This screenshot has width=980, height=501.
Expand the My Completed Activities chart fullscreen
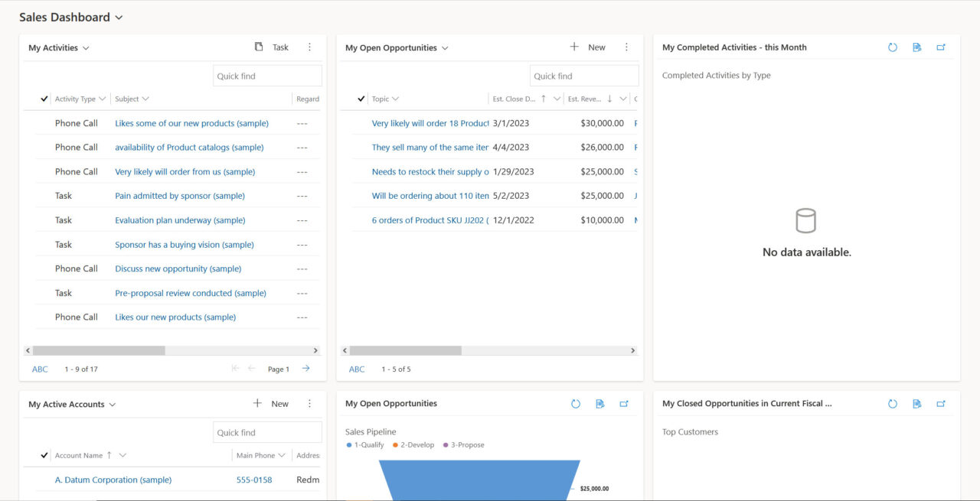941,47
